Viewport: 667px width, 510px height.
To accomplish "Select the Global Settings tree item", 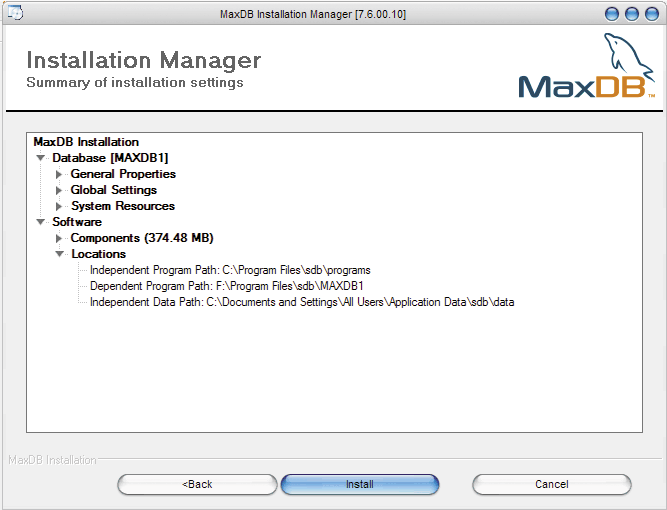I will (114, 190).
